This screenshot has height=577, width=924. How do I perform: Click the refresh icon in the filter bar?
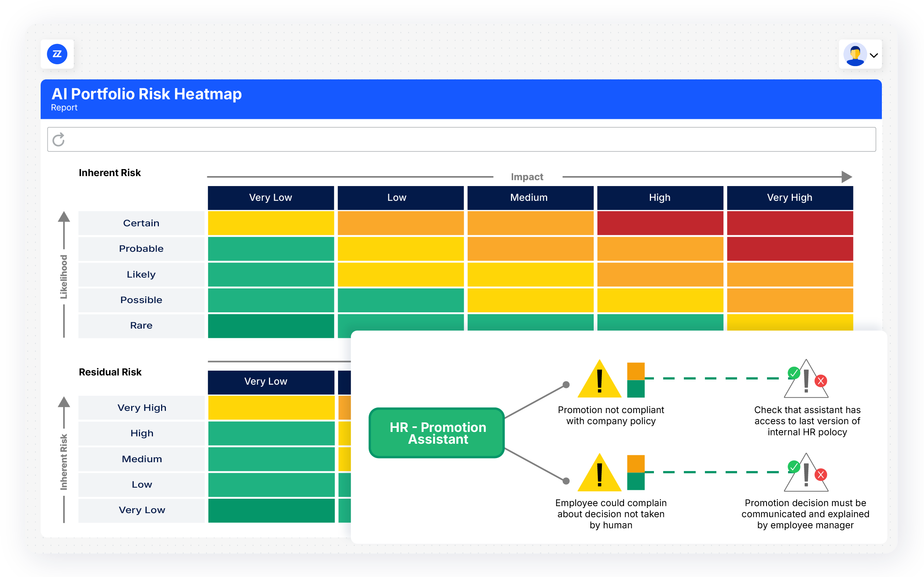click(58, 140)
